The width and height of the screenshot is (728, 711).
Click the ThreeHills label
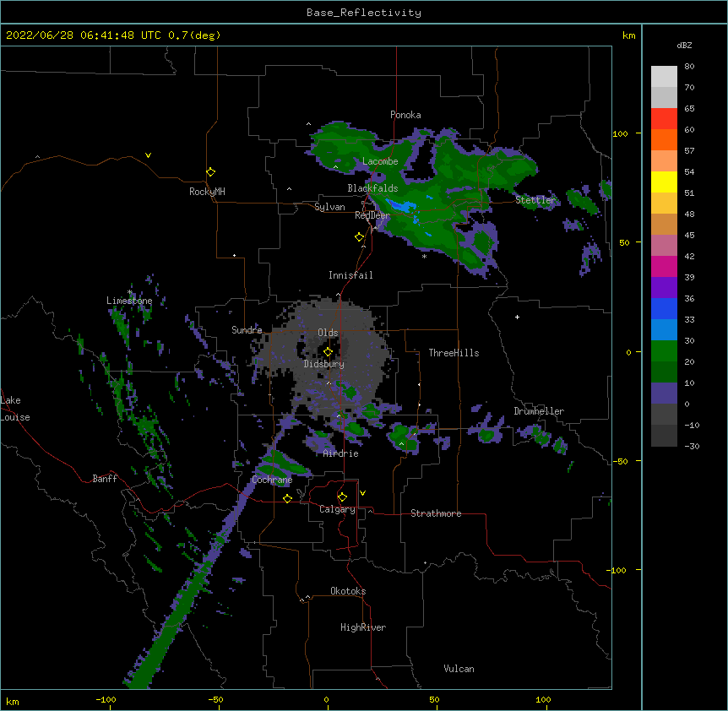(454, 353)
